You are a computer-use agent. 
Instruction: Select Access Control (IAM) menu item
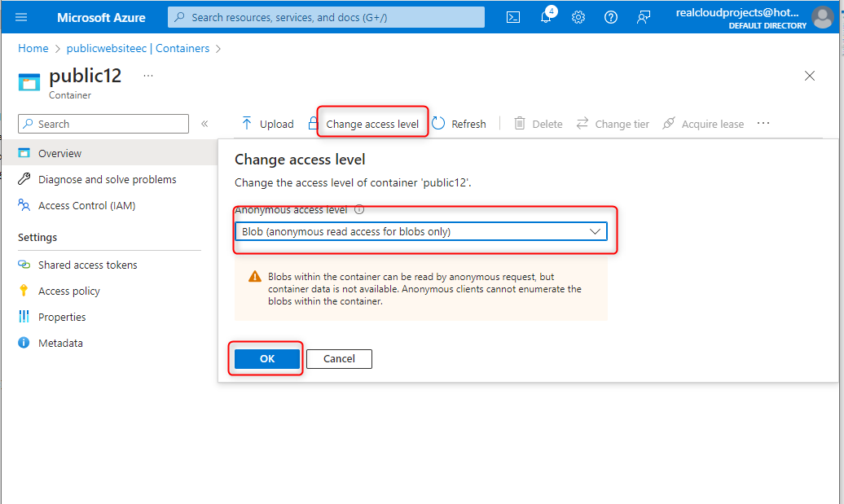(86, 206)
